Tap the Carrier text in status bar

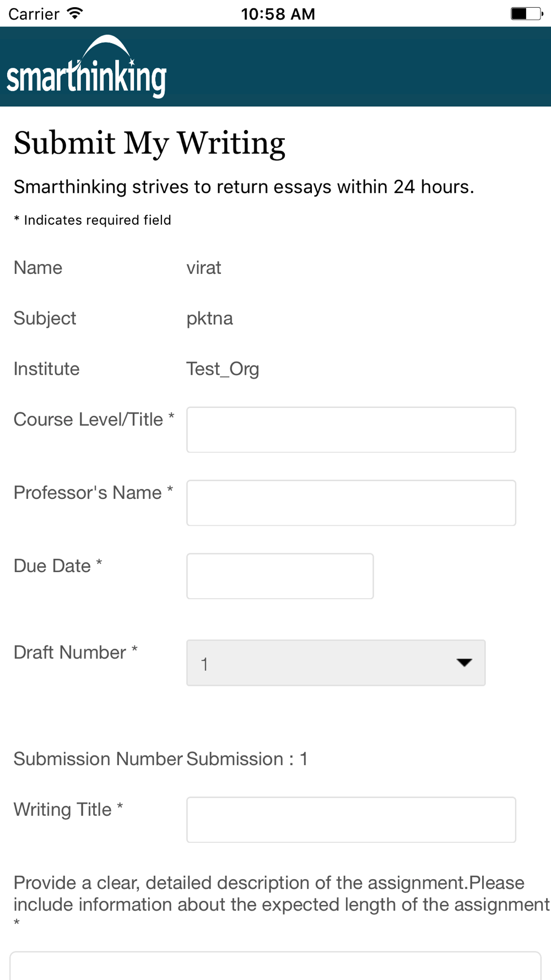pos(34,14)
